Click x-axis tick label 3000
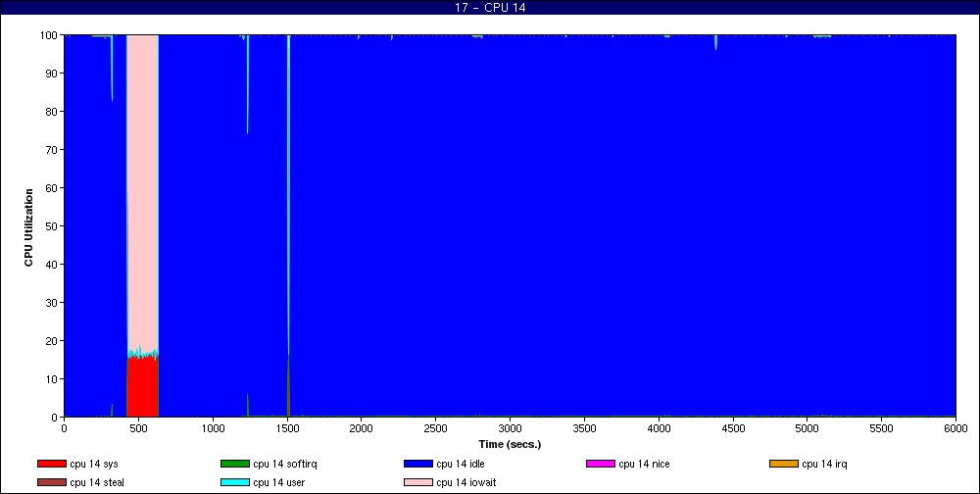This screenshot has height=494, width=980. [510, 428]
